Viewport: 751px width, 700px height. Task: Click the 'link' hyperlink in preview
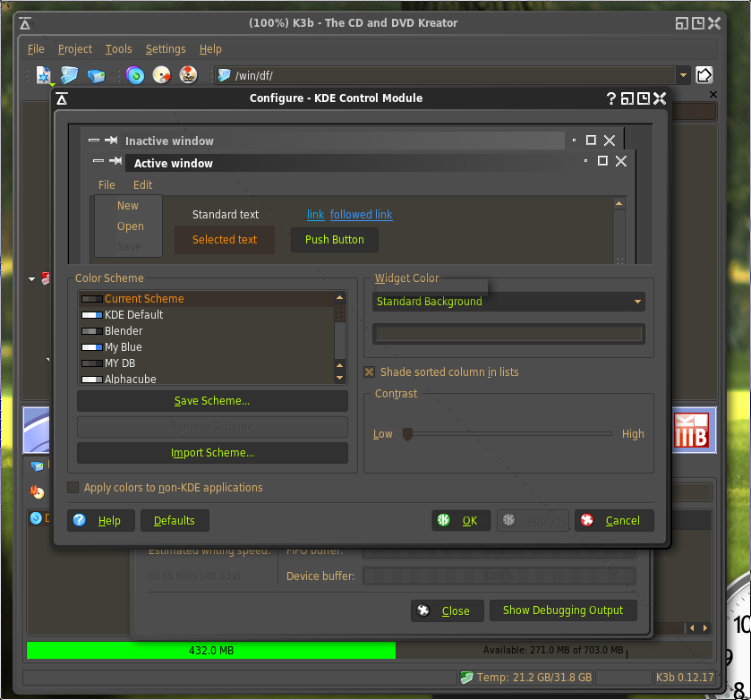click(316, 215)
